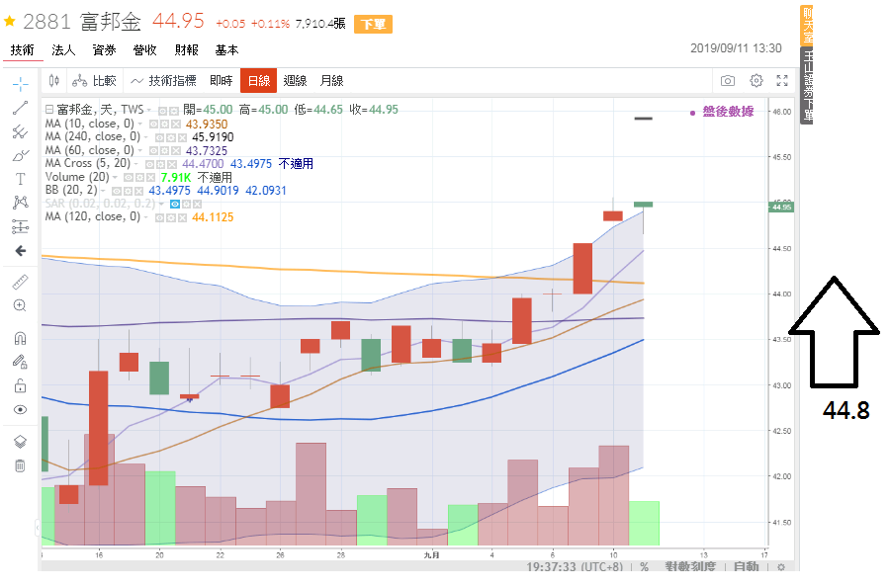Viewport: 890px width, 588px height.
Task: Open the 技術指標 indicators dropdown
Action: tap(164, 81)
